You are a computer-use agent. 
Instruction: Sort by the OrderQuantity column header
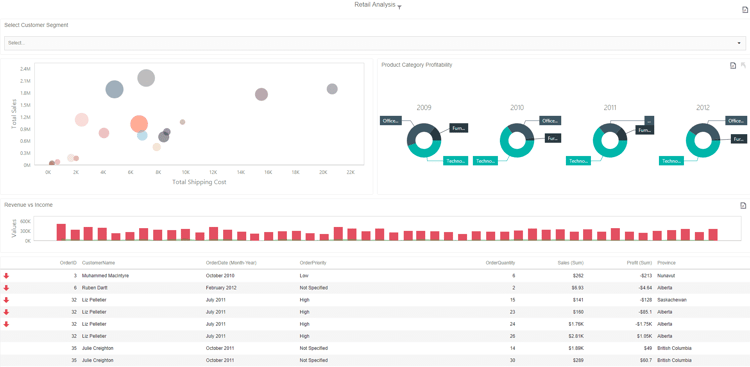500,263
